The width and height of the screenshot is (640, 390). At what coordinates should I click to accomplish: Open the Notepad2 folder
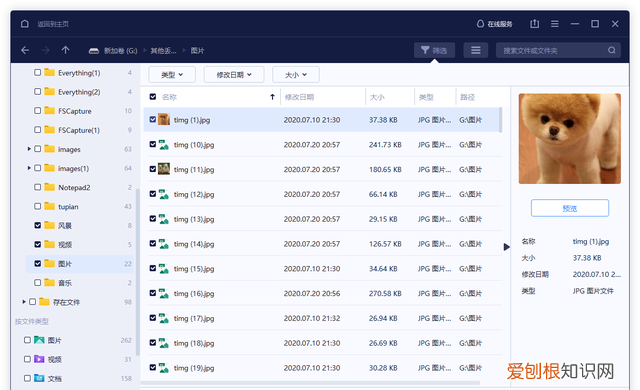(74, 187)
